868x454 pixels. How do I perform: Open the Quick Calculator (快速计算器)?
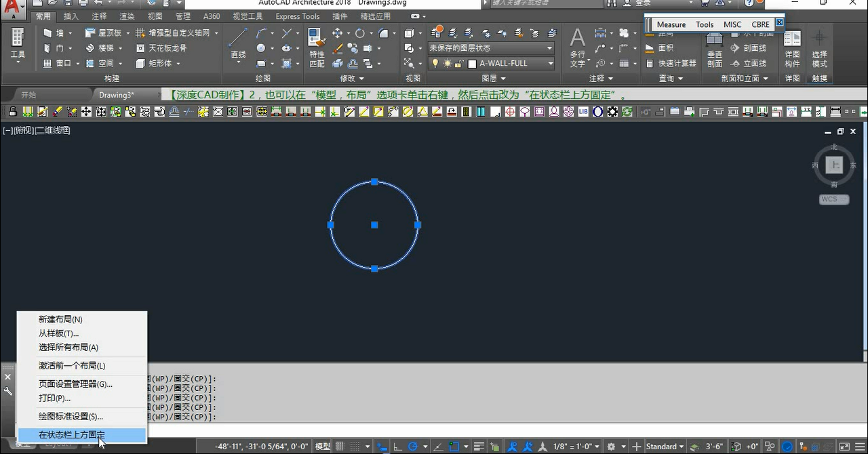(x=671, y=63)
